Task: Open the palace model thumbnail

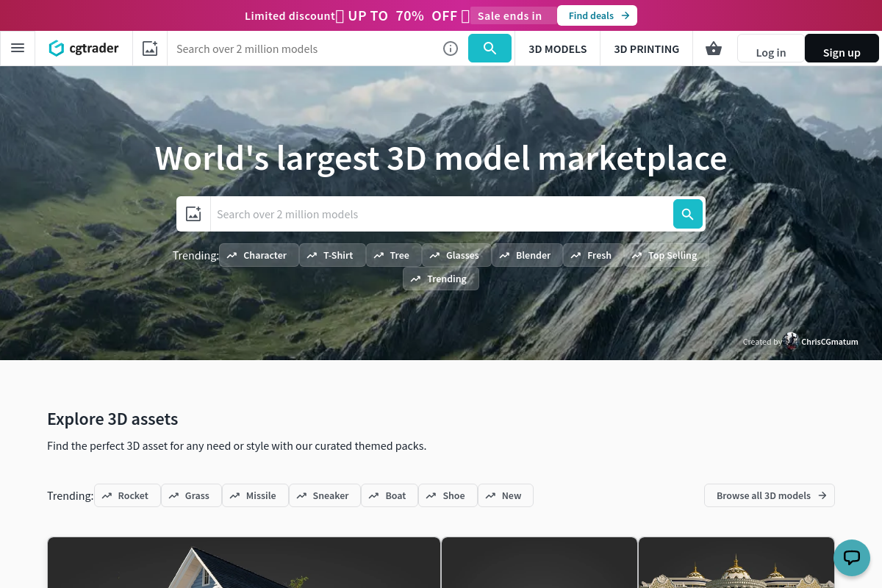Action: click(x=736, y=562)
